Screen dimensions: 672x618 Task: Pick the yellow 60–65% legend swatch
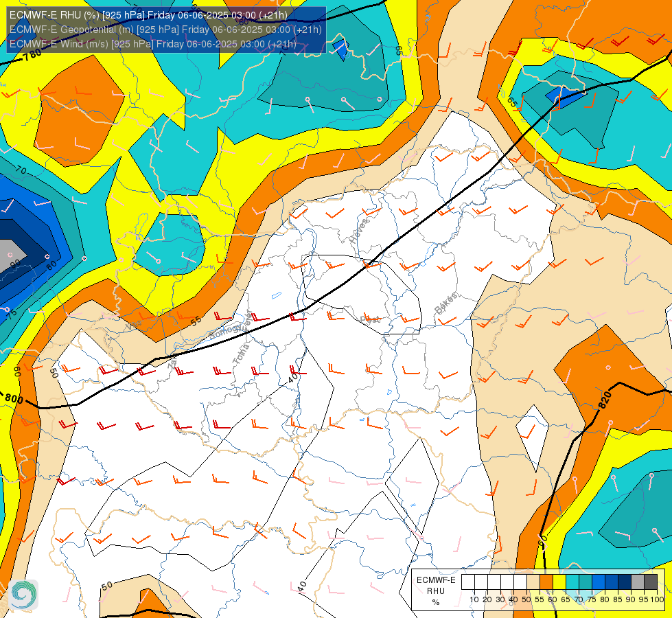click(559, 582)
